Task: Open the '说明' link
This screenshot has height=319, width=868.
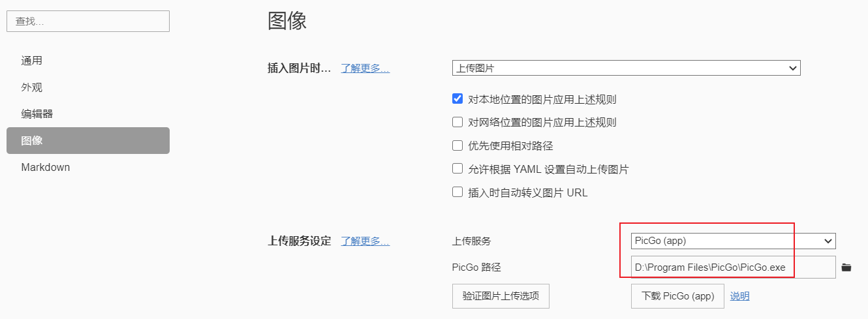Action: (739, 296)
